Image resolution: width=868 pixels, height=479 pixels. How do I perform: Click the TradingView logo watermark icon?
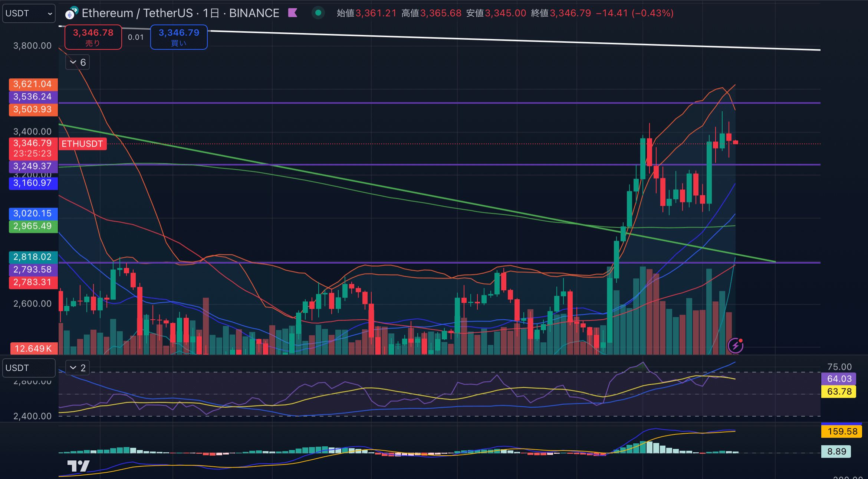coord(79,466)
